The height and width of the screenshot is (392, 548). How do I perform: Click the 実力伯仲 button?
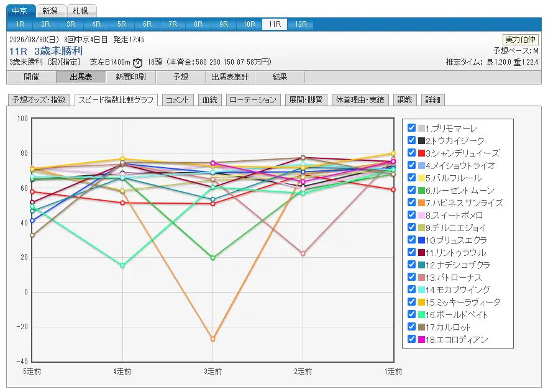pyautogui.click(x=521, y=40)
